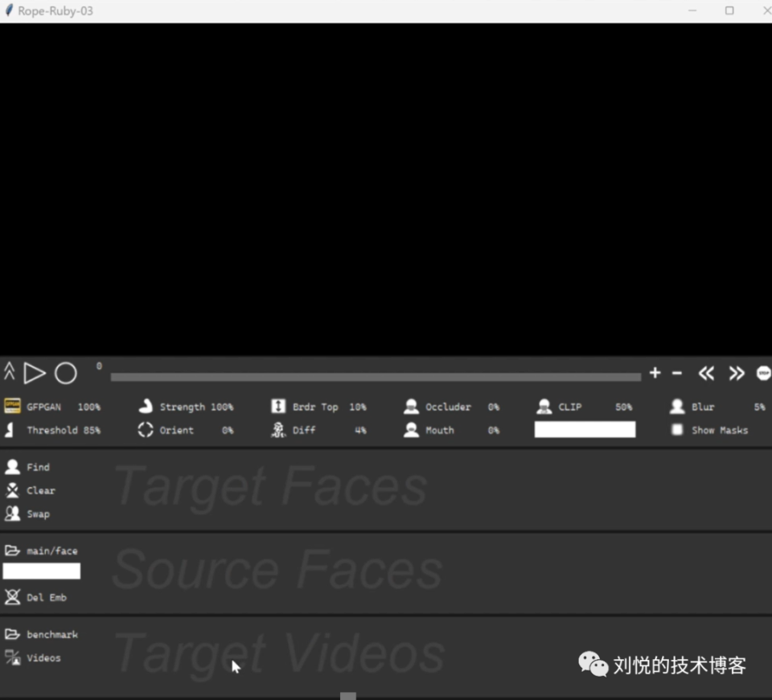772x700 pixels.
Task: Click the CLIP text entry box
Action: pos(585,429)
